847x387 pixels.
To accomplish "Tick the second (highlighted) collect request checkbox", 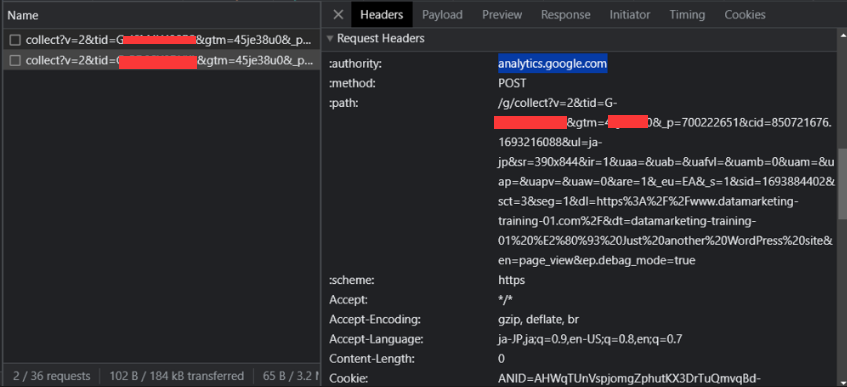I will point(15,60).
